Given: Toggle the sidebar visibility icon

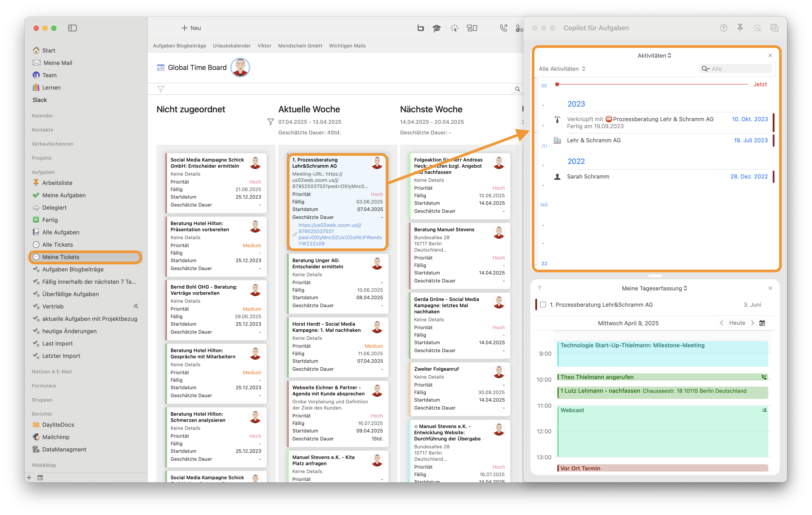Looking at the screenshot, I should pyautogui.click(x=72, y=28).
